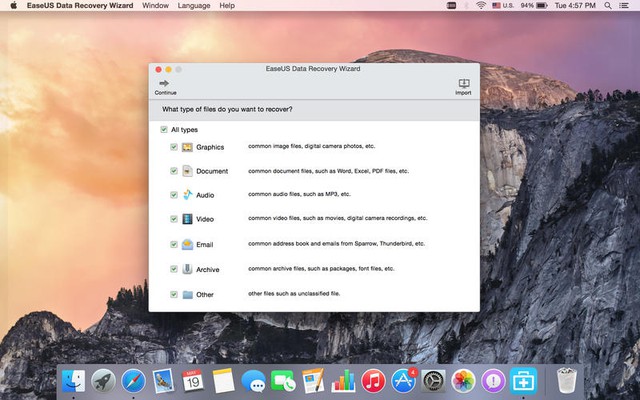Image resolution: width=640 pixels, height=400 pixels.
Task: Open the Trash in the Dock
Action: [567, 380]
